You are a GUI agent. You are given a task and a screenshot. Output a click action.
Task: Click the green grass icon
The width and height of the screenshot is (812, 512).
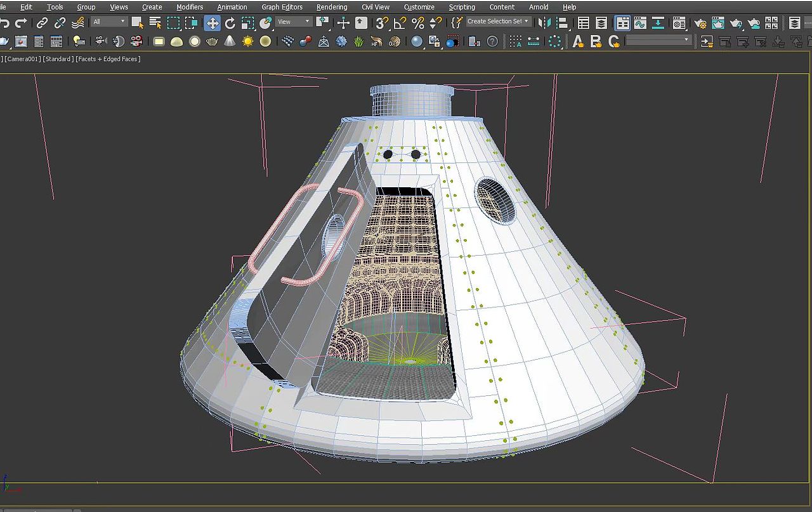[x=359, y=41]
